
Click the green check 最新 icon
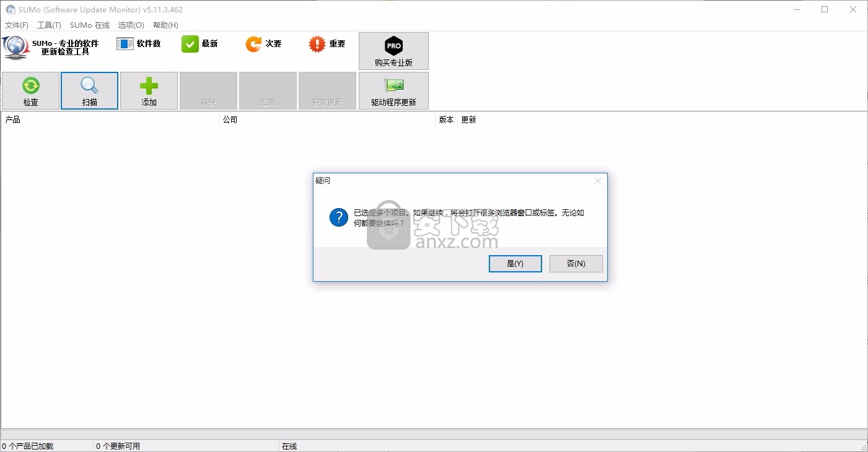pyautogui.click(x=190, y=44)
